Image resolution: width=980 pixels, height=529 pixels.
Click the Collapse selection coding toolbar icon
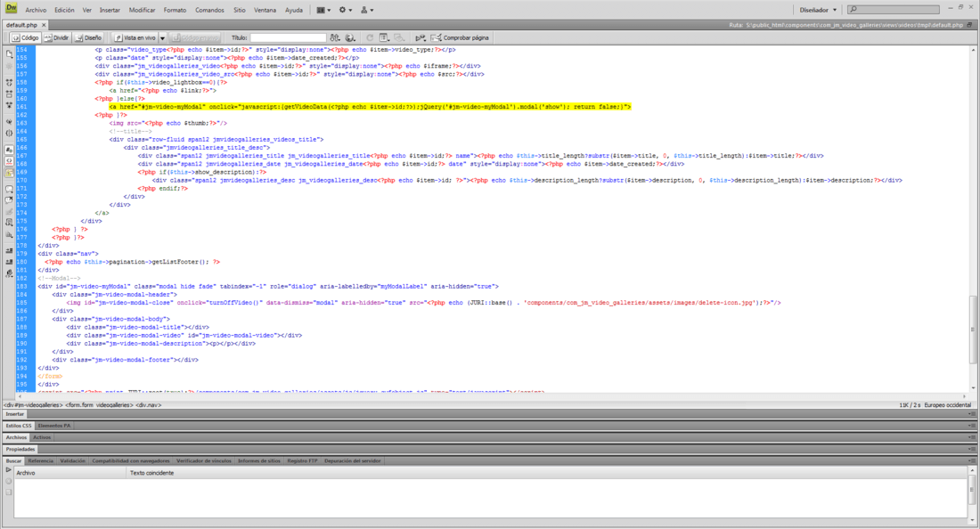tap(9, 94)
